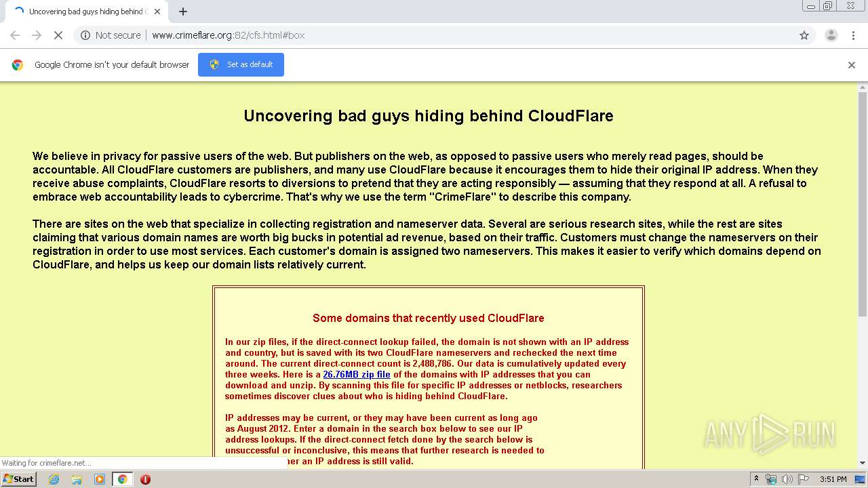Open the red stop-sign taskbar icon
The height and width of the screenshot is (488, 868).
145,479
